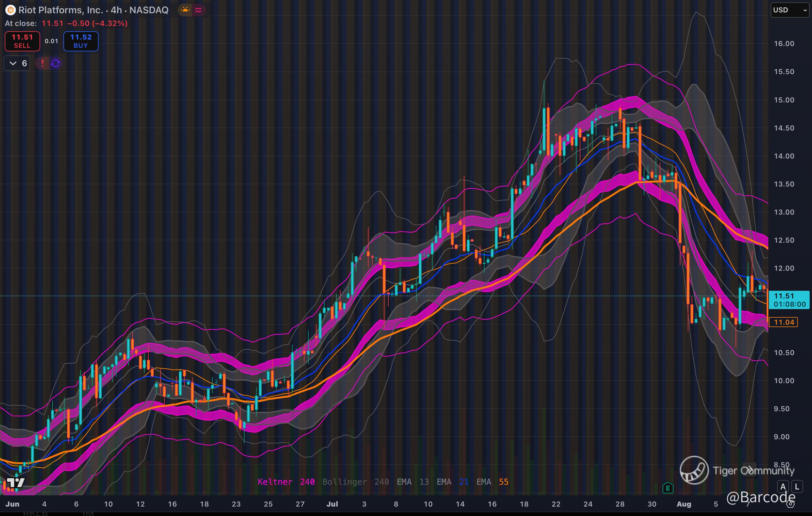The width and height of the screenshot is (812, 516).
Task: Click the TradingView TV logo
Action: [16, 482]
